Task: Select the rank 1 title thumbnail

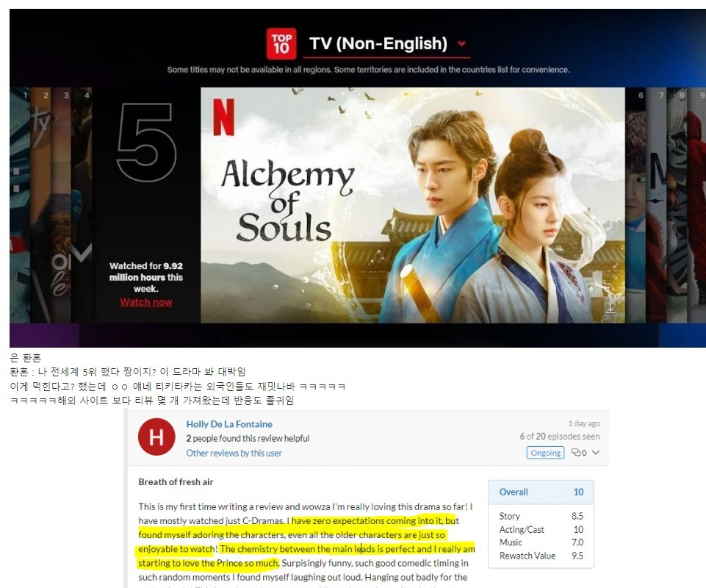Action: click(x=20, y=206)
